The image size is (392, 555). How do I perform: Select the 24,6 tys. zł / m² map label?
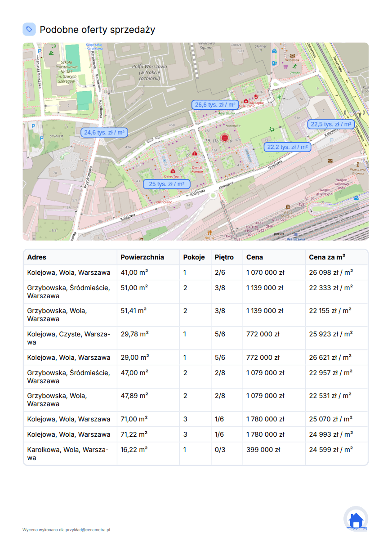[x=104, y=132]
